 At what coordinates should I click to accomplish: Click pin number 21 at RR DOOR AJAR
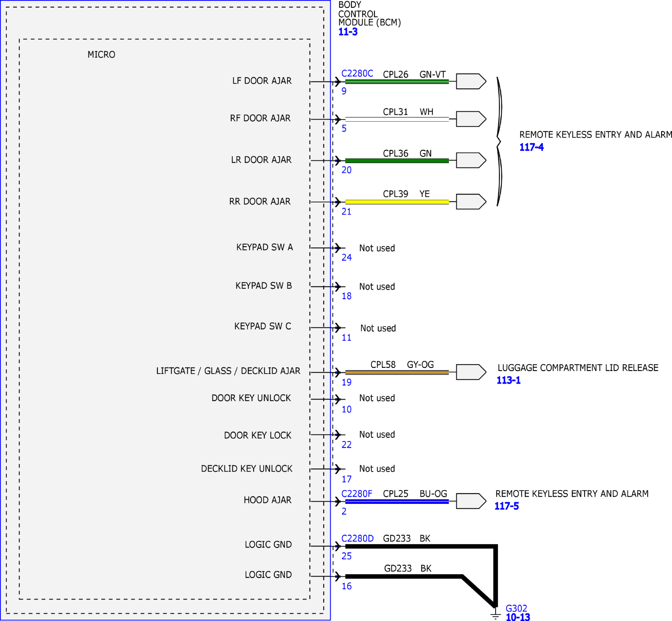346,212
